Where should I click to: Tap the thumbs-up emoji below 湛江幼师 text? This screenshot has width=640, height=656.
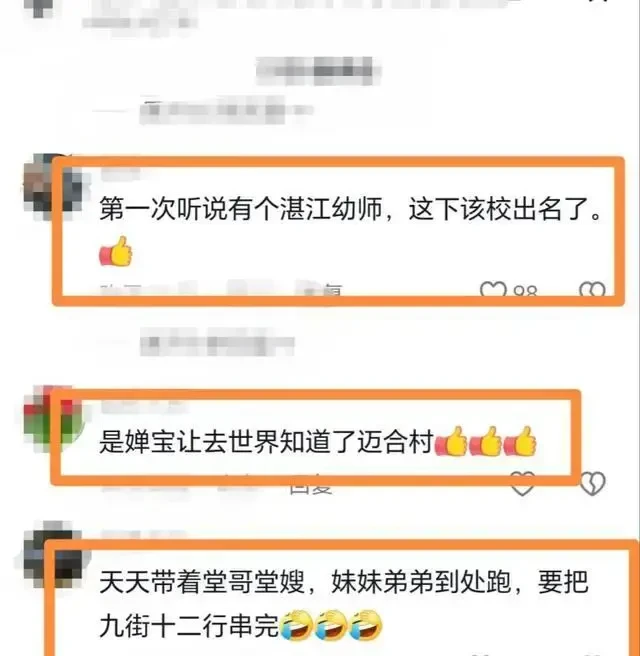point(116,251)
